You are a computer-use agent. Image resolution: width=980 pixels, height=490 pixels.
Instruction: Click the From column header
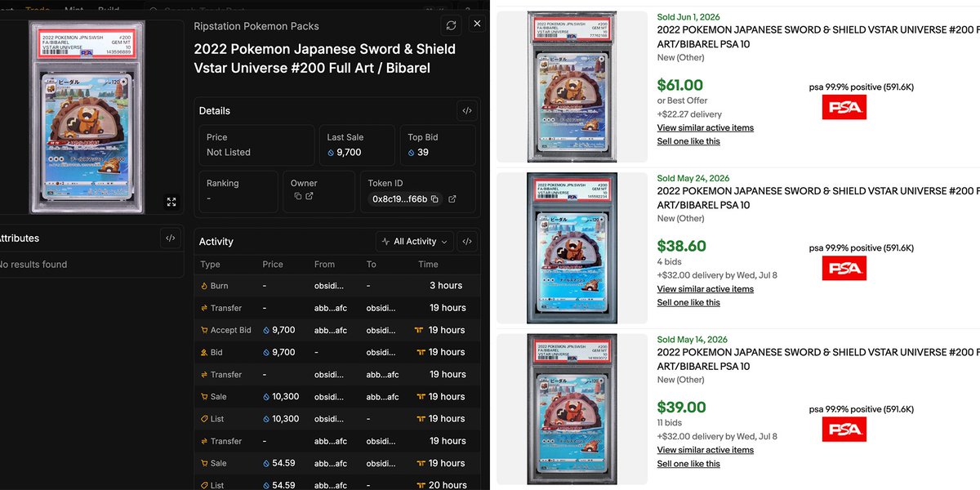324,265
